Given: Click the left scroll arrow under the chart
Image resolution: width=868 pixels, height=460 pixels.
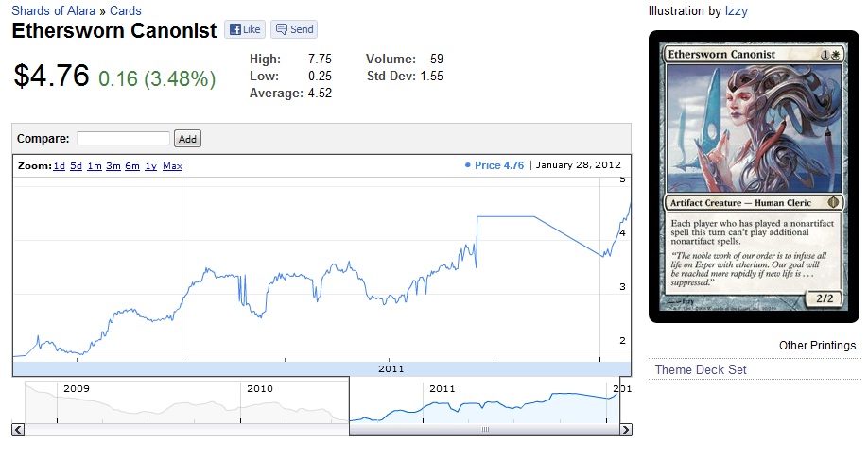Looking at the screenshot, I should (x=18, y=430).
